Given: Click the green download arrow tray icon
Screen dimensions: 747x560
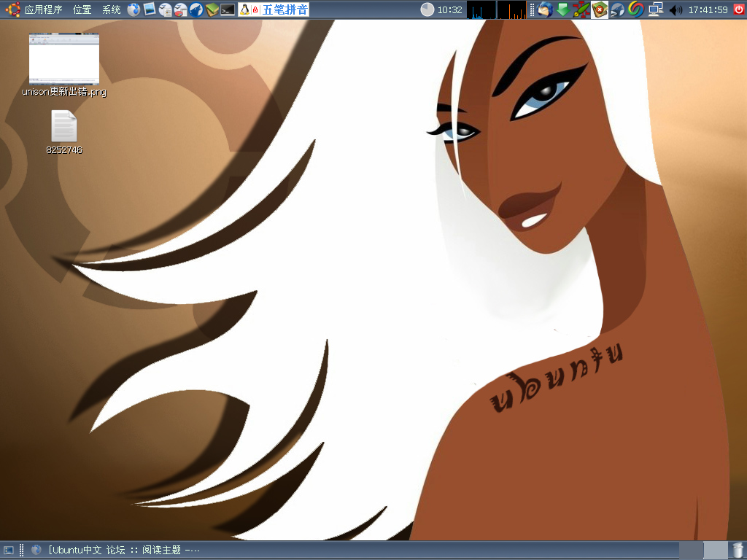Looking at the screenshot, I should (x=563, y=9).
